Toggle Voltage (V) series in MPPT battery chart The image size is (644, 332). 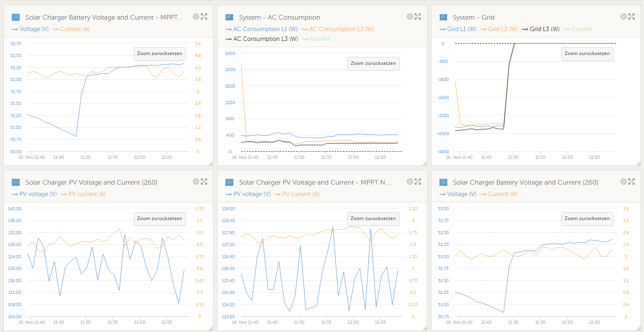[x=30, y=29]
